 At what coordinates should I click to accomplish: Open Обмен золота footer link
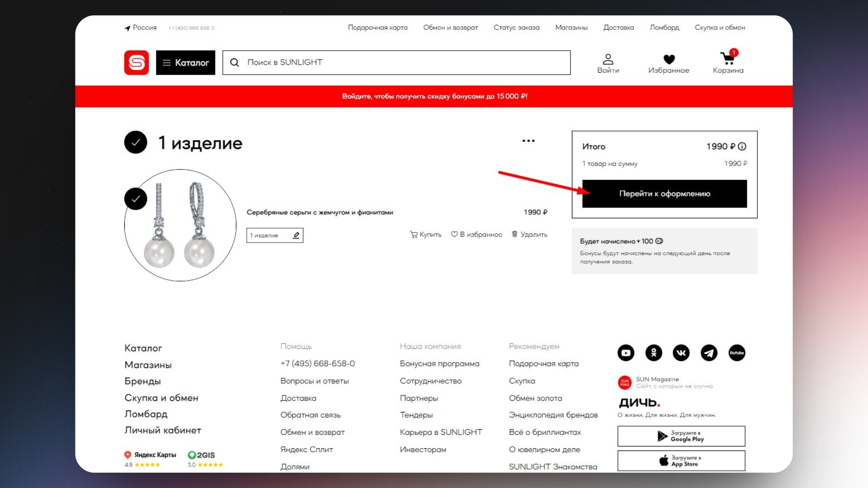coord(536,398)
